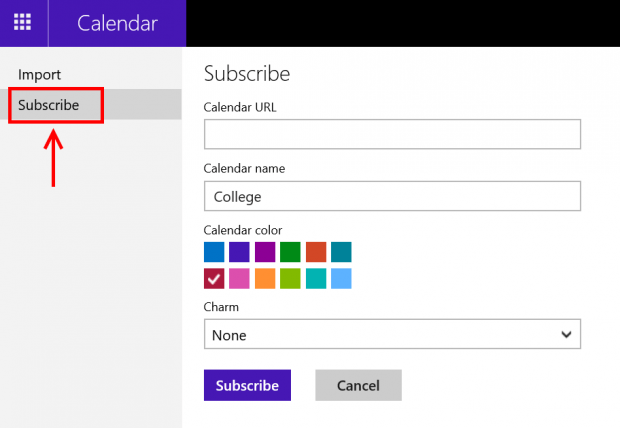Choose the light blue color swatch
This screenshot has width=620, height=428.
341,278
